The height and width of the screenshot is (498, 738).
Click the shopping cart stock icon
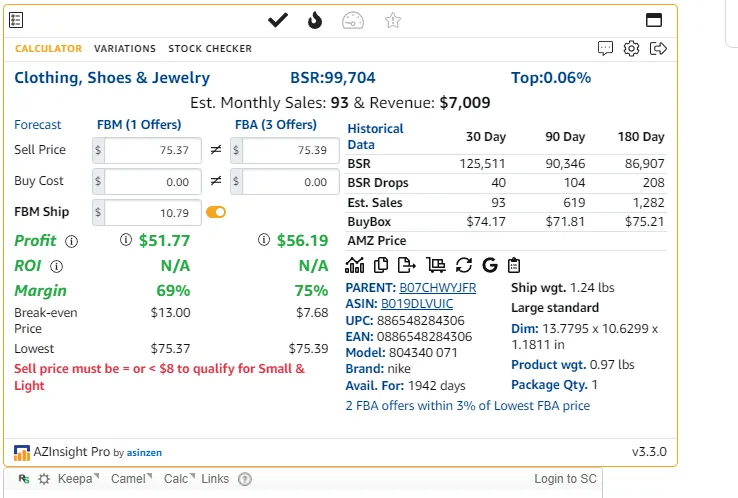click(435, 265)
